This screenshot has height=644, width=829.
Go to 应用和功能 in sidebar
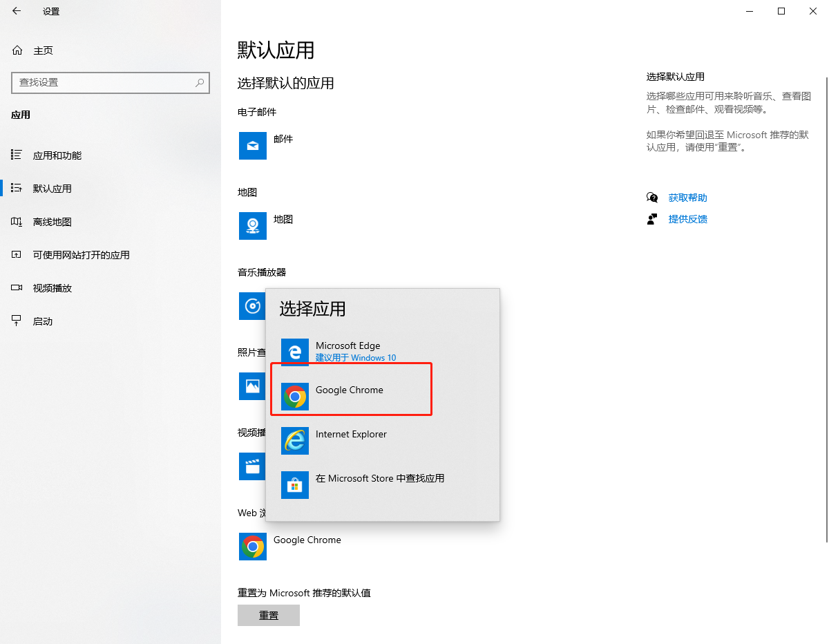click(57, 155)
